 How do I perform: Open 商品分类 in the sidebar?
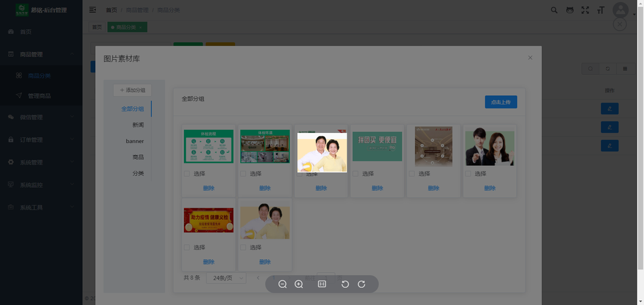point(41,76)
